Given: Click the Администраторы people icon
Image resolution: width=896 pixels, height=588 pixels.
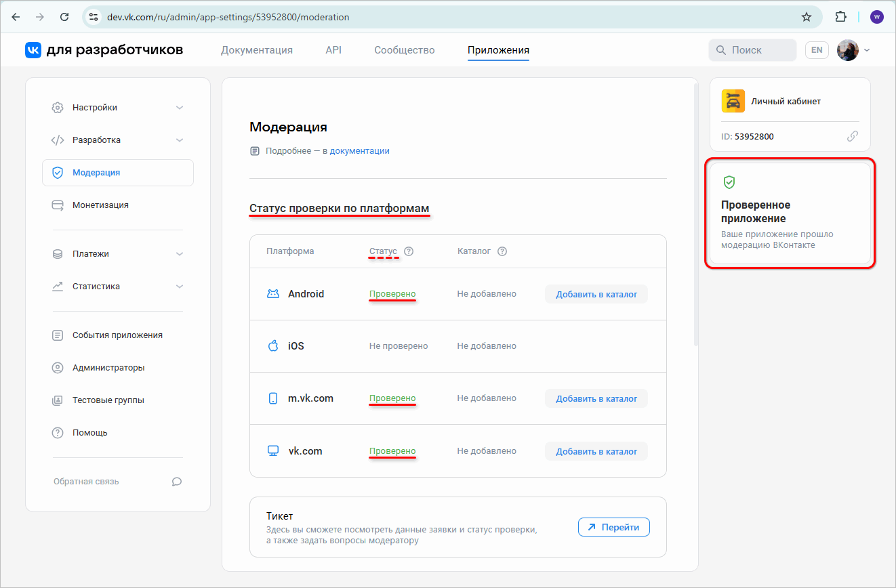Looking at the screenshot, I should pyautogui.click(x=58, y=367).
